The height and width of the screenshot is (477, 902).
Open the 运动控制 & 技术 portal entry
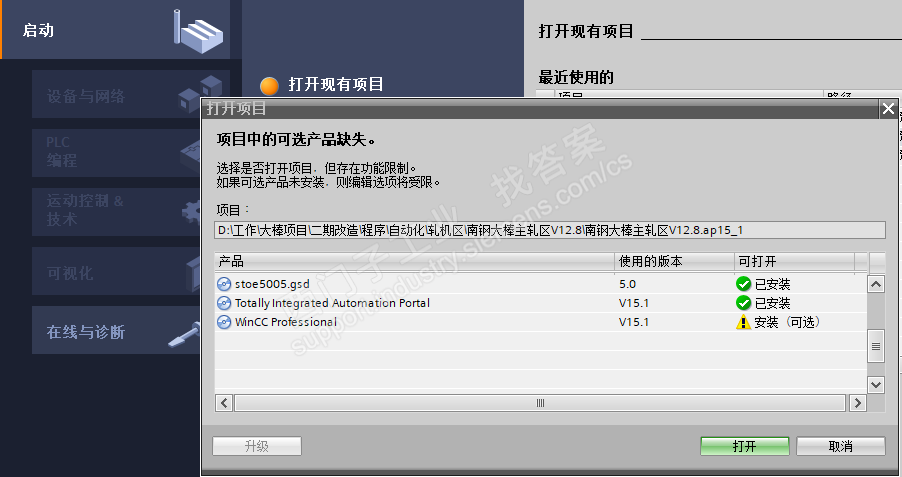coord(116,212)
